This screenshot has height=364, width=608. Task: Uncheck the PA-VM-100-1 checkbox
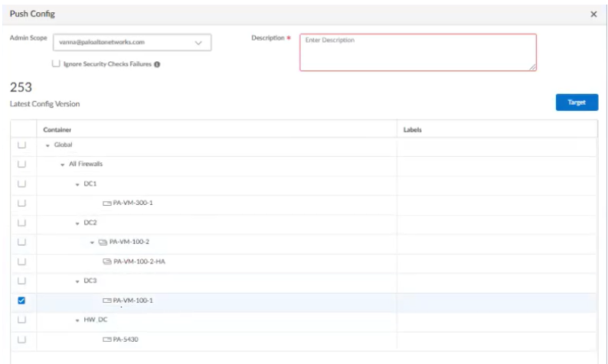(x=21, y=301)
